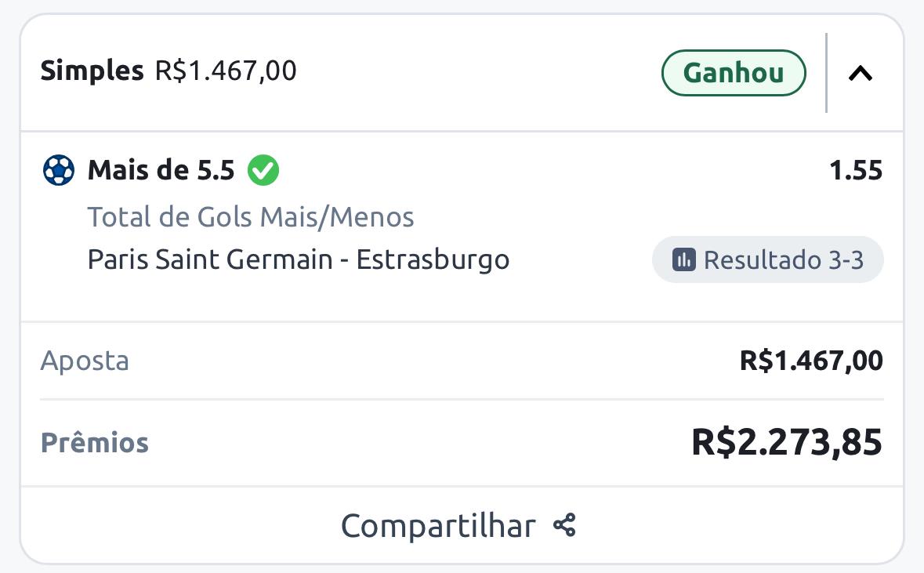The height and width of the screenshot is (573, 924).
Task: Click the green 'Ganhou' status badge
Action: coord(734,73)
